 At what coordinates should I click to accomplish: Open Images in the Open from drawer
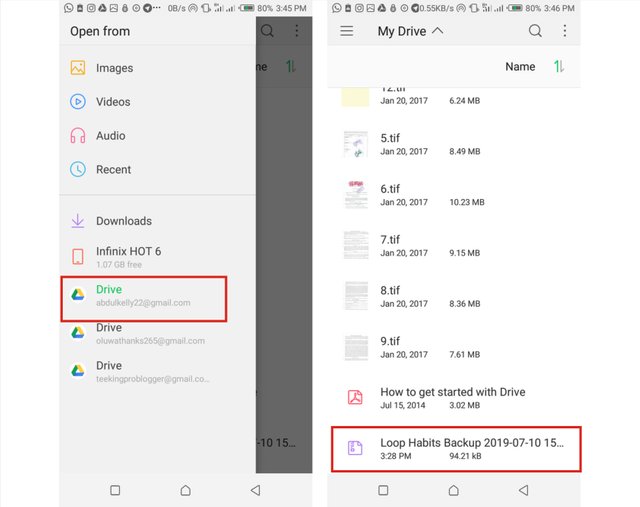pyautogui.click(x=158, y=68)
